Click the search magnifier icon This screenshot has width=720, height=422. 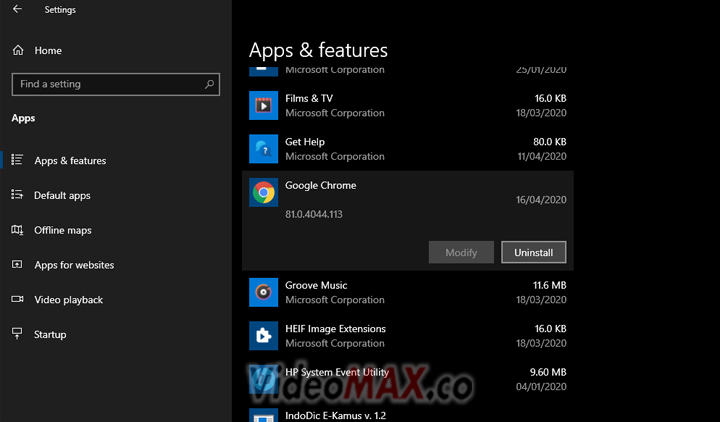pos(209,84)
